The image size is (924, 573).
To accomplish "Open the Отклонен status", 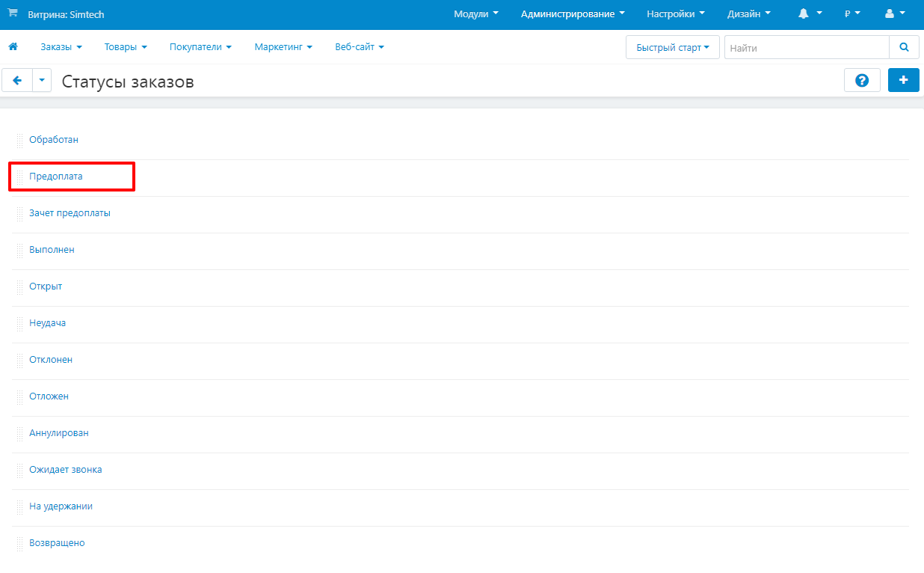I will 51,360.
